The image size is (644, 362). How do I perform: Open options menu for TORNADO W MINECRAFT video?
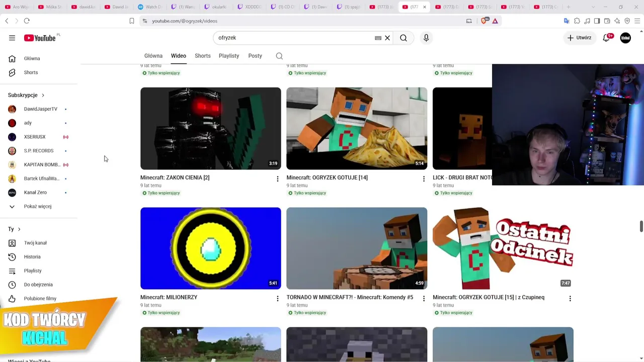click(424, 299)
